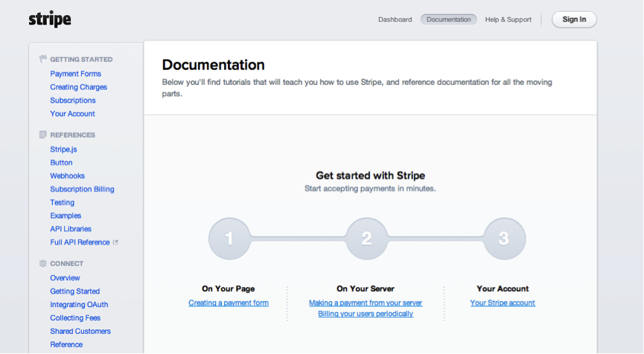Click the References document icon
The image size is (644, 354).
coord(42,135)
